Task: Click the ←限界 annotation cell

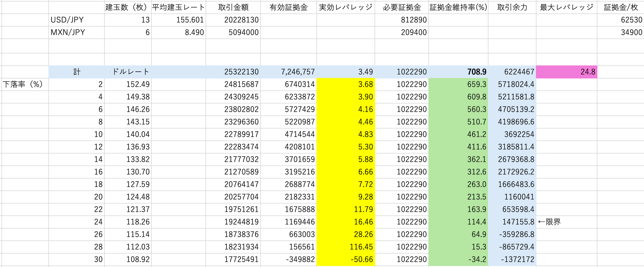Action: click(566, 222)
